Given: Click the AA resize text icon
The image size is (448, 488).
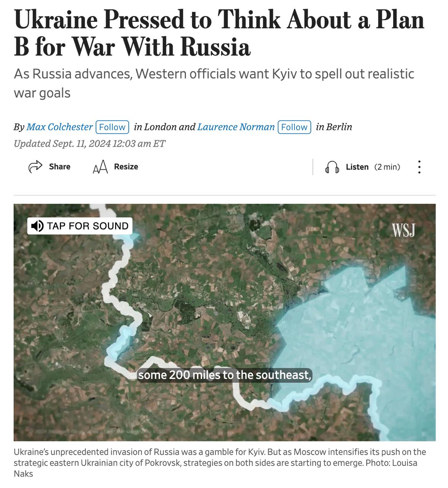Looking at the screenshot, I should click(x=100, y=167).
